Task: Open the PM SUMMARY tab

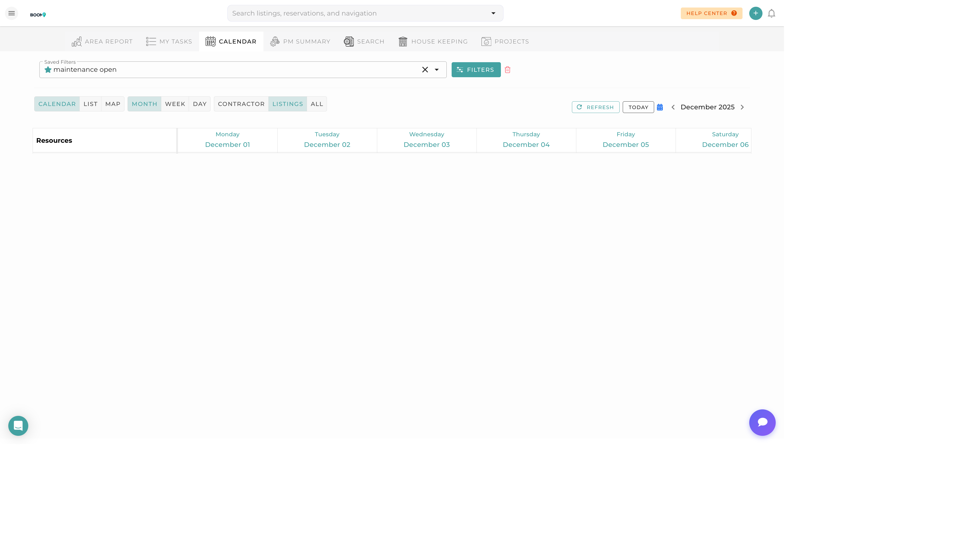Action: click(300, 41)
